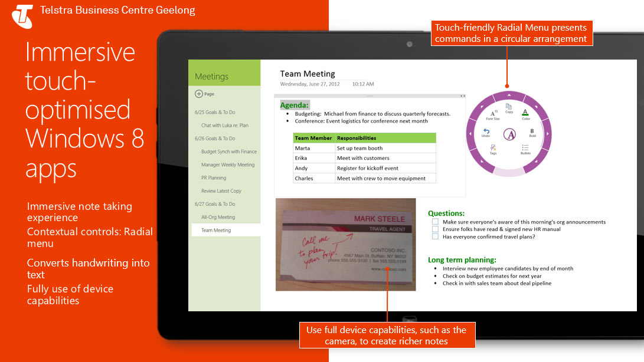Choose the font Color command
Screen dimensions: 644x362
526,114
